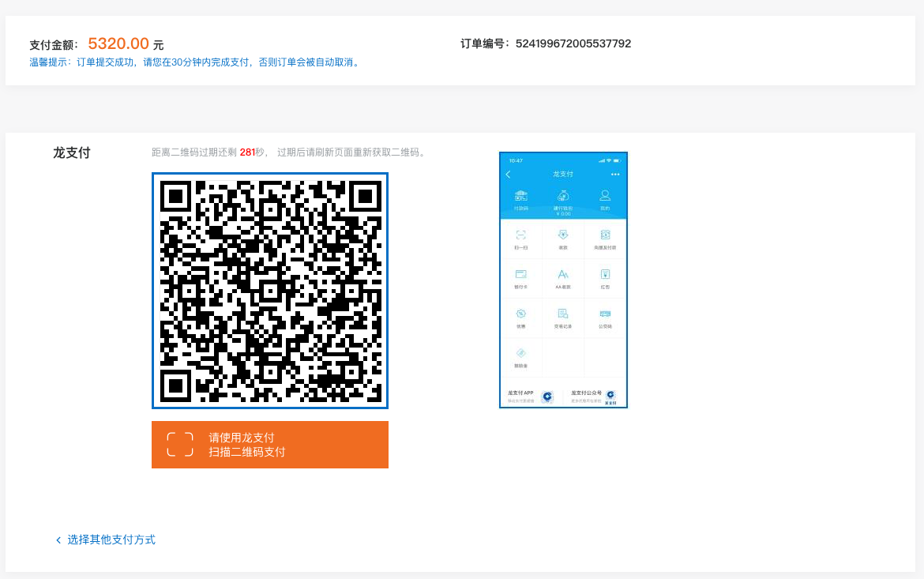The height and width of the screenshot is (579, 924).
Task: Click the 我的 profile icon in phone illustration
Action: pos(605,196)
